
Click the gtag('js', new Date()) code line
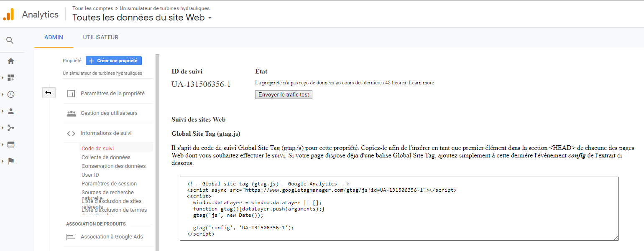click(x=228, y=215)
